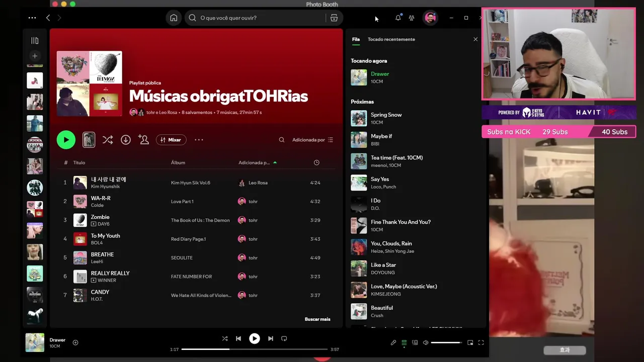
Task: Select the CANDY track
Action: (196, 295)
